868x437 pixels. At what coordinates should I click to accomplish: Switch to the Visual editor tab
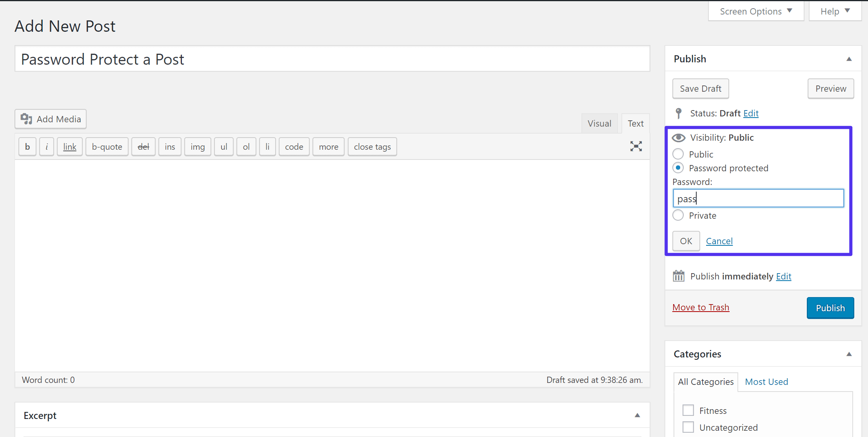pyautogui.click(x=600, y=123)
